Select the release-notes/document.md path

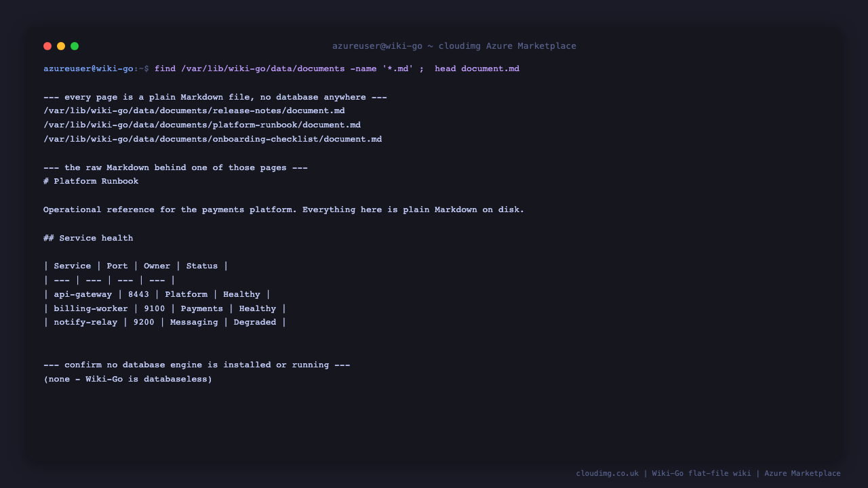(194, 111)
